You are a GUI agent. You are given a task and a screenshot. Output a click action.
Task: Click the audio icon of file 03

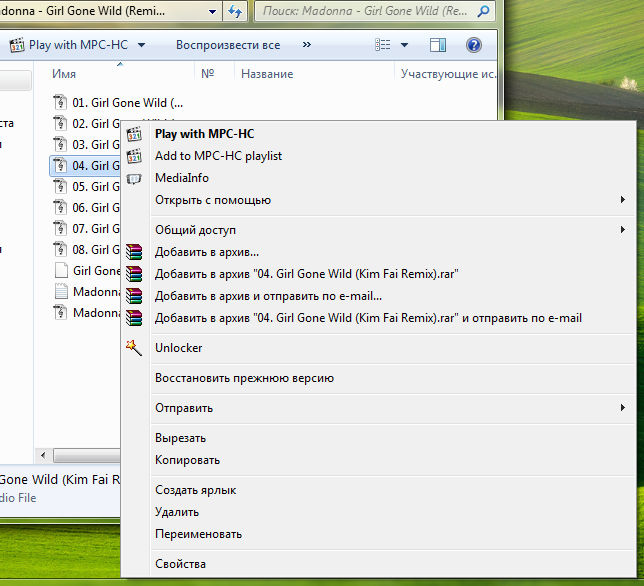(60, 144)
